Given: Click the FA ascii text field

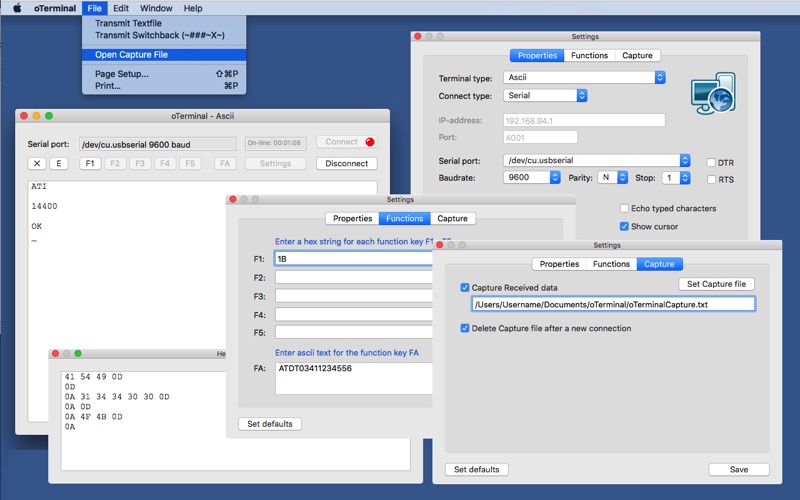Looking at the screenshot, I should pyautogui.click(x=354, y=379).
